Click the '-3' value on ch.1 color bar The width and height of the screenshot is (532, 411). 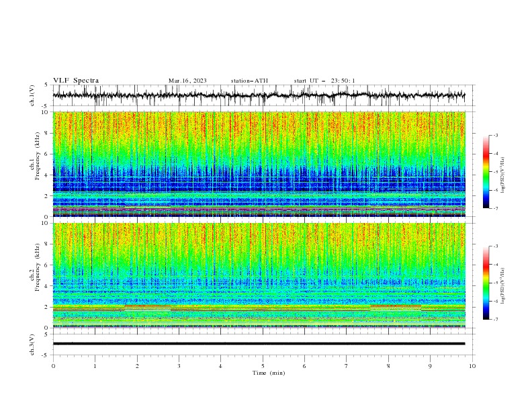(495, 135)
